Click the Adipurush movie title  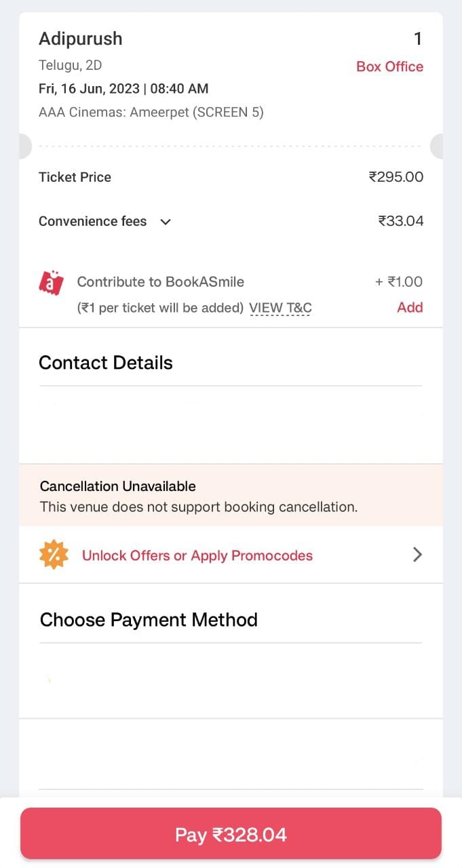(81, 39)
